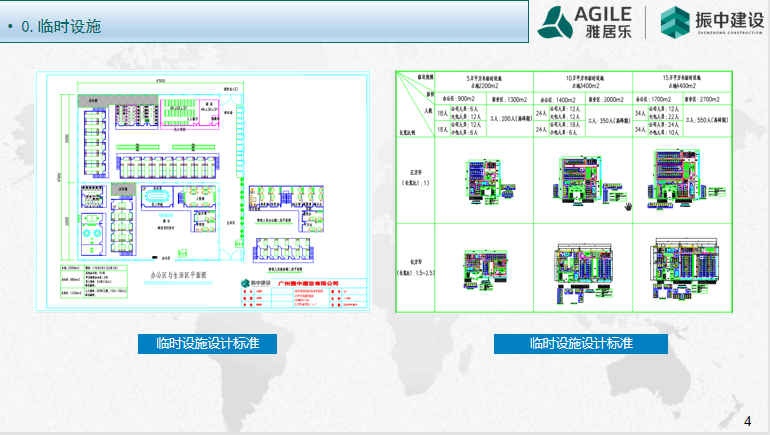Click the 办公区：1400m2 table cell
This screenshot has height=435, width=770.
(x=560, y=99)
